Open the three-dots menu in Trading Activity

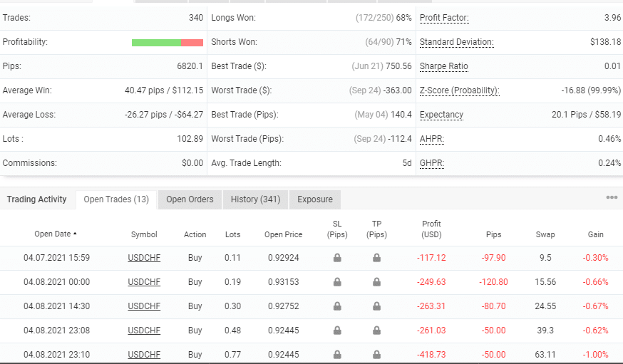coord(612,198)
